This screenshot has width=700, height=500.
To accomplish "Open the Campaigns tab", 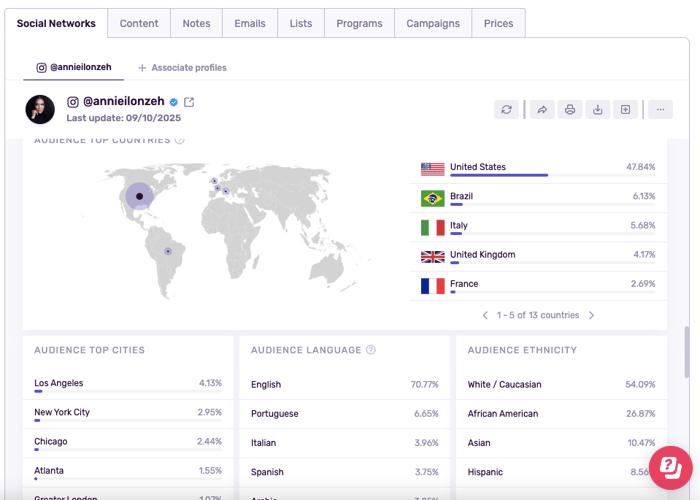I will point(433,23).
